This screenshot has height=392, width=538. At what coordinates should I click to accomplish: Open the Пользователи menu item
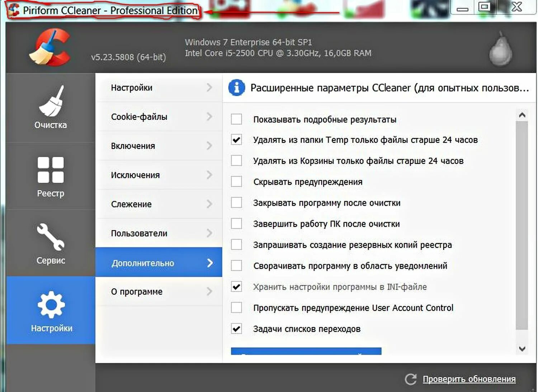(159, 233)
